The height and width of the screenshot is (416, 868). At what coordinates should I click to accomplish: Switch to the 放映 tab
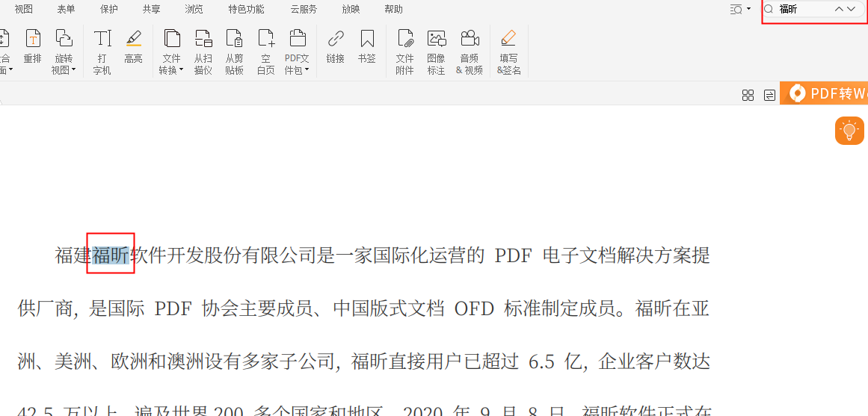[x=351, y=10]
